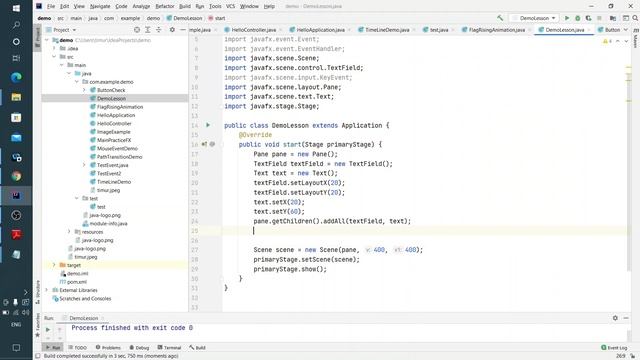640x360 pixels.
Task: Click the grey Stop button in toolbar
Action: point(599,18)
